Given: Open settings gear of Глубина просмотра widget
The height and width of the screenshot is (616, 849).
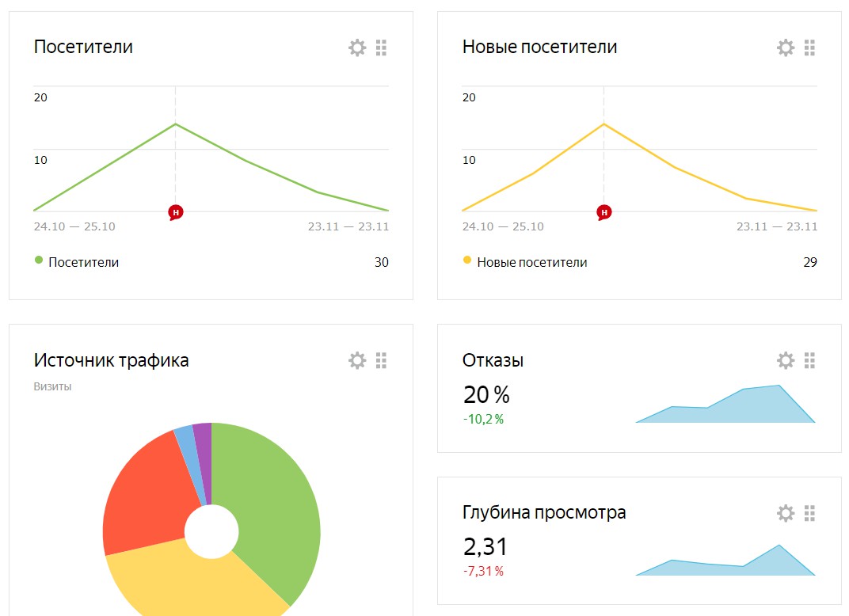Looking at the screenshot, I should [786, 512].
